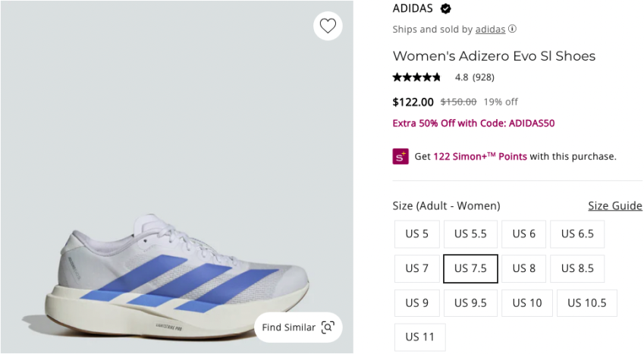Pick size US 6.5
644x354 pixels.
pyautogui.click(x=577, y=233)
